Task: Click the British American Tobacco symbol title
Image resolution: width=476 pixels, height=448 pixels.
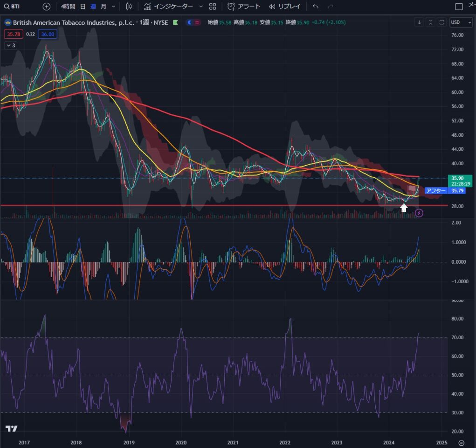Action: point(73,22)
